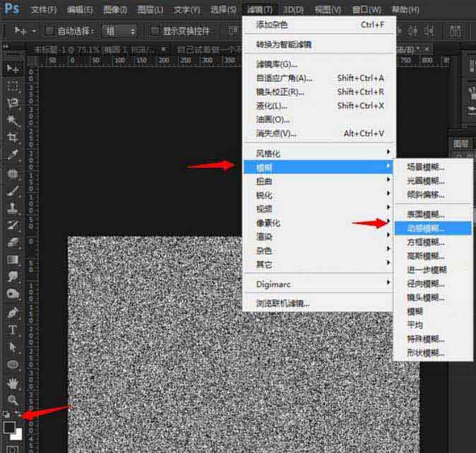Screen dimensions: 476x453
Task: Activate the Crop tool
Action: 13,138
